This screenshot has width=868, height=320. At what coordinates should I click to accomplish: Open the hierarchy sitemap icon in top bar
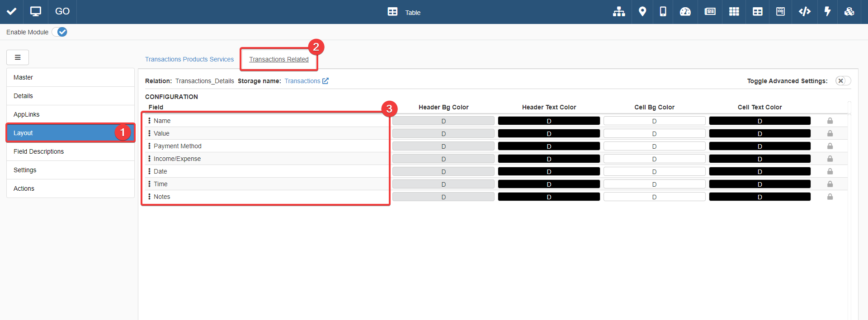(618, 12)
